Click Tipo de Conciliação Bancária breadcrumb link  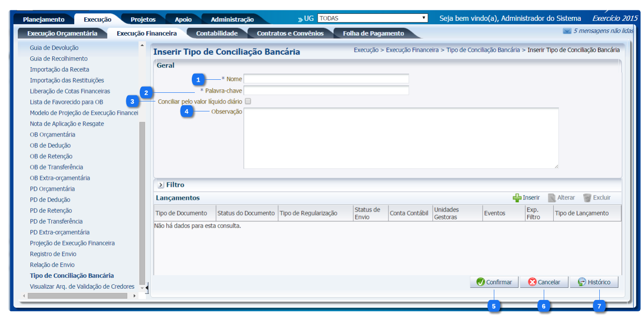click(483, 50)
